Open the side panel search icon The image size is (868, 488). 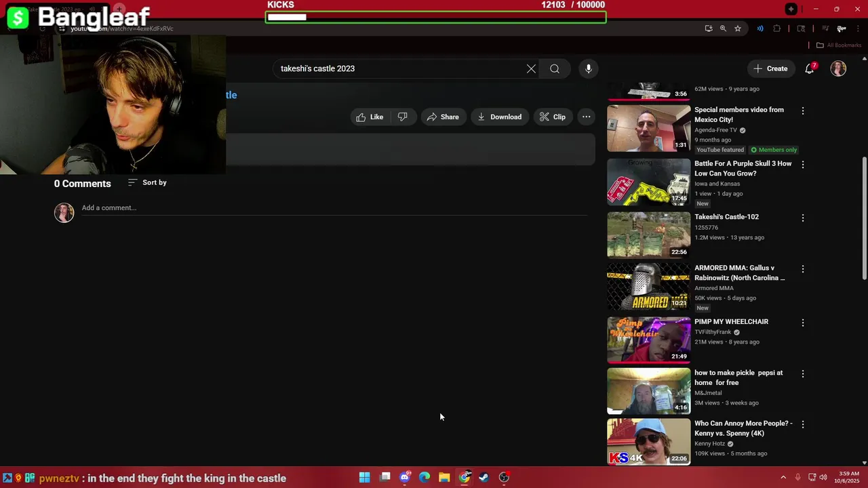click(801, 28)
